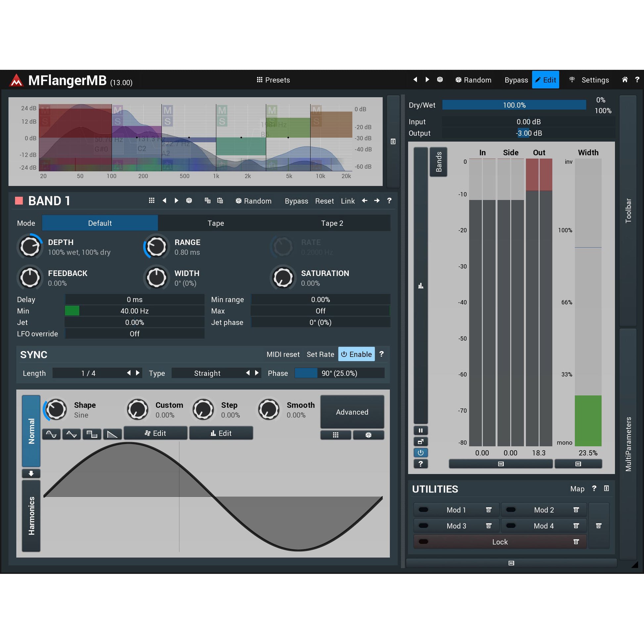Select the sawtooth wave shape icon
The width and height of the screenshot is (644, 644).
[x=112, y=434]
